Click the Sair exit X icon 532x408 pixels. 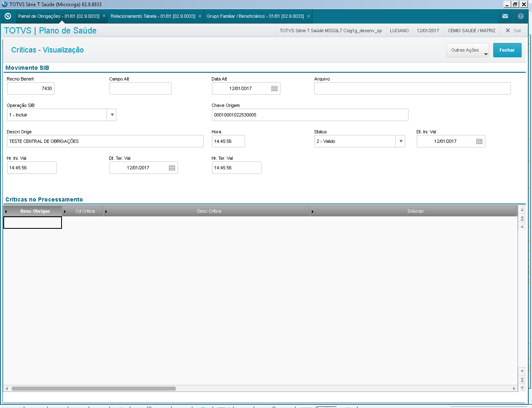pos(508,31)
